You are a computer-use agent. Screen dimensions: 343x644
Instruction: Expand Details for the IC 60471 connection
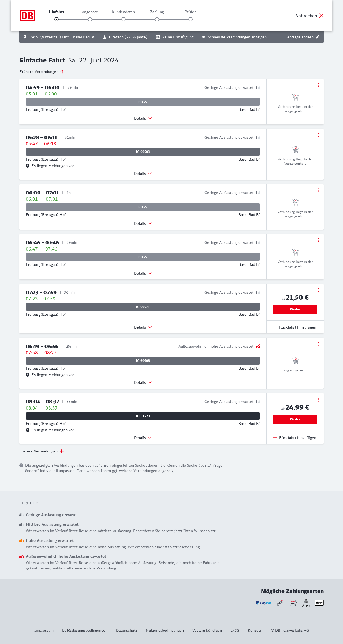[x=143, y=327]
